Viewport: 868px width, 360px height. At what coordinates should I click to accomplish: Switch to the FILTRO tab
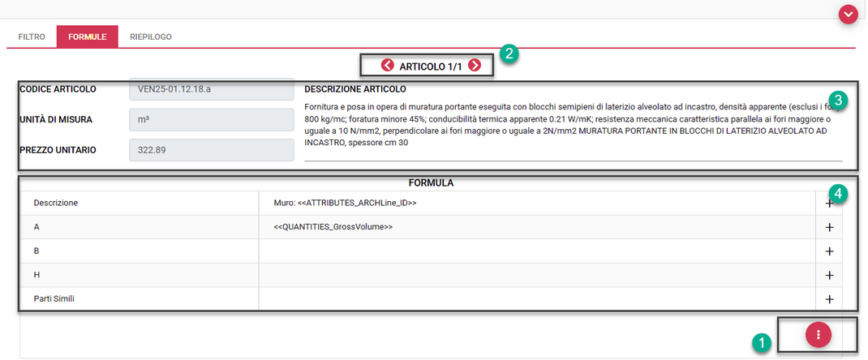pos(32,37)
